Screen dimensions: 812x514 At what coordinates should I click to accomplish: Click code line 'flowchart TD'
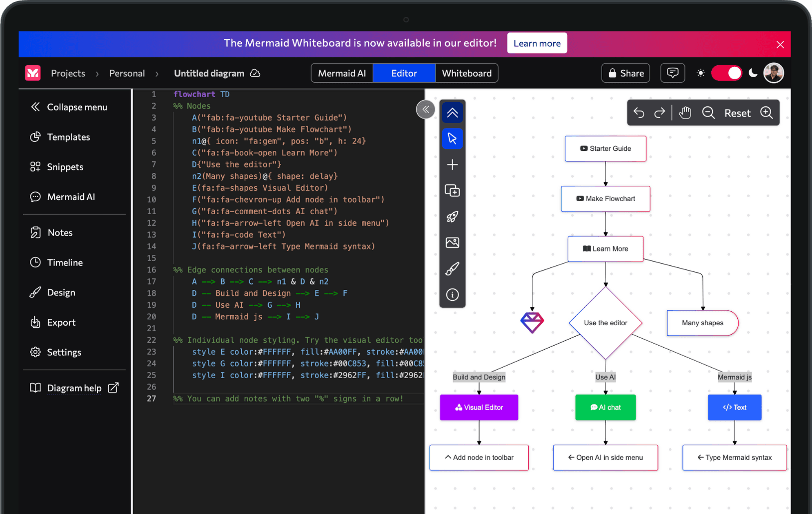coord(201,94)
